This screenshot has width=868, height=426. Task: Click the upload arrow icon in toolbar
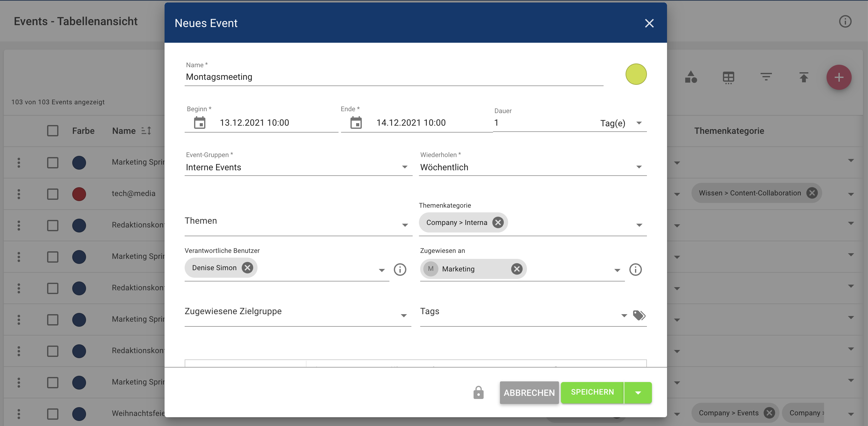tap(804, 77)
